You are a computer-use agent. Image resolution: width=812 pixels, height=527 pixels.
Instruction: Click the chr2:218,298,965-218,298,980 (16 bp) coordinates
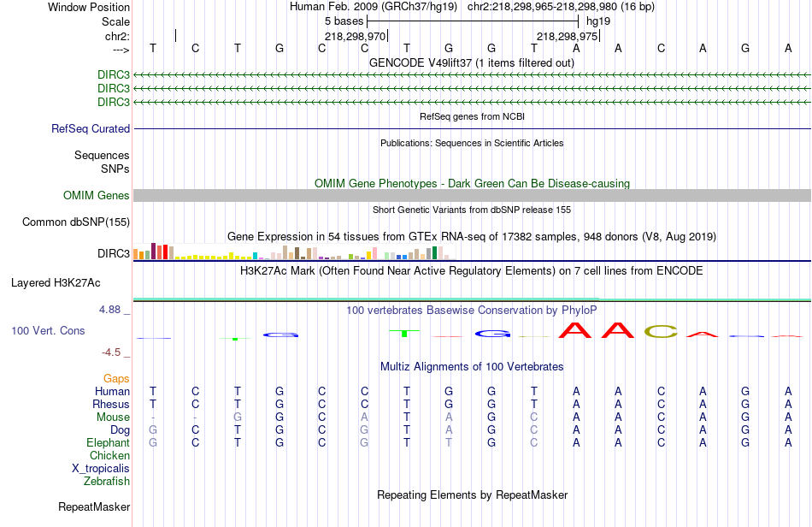tap(561, 7)
